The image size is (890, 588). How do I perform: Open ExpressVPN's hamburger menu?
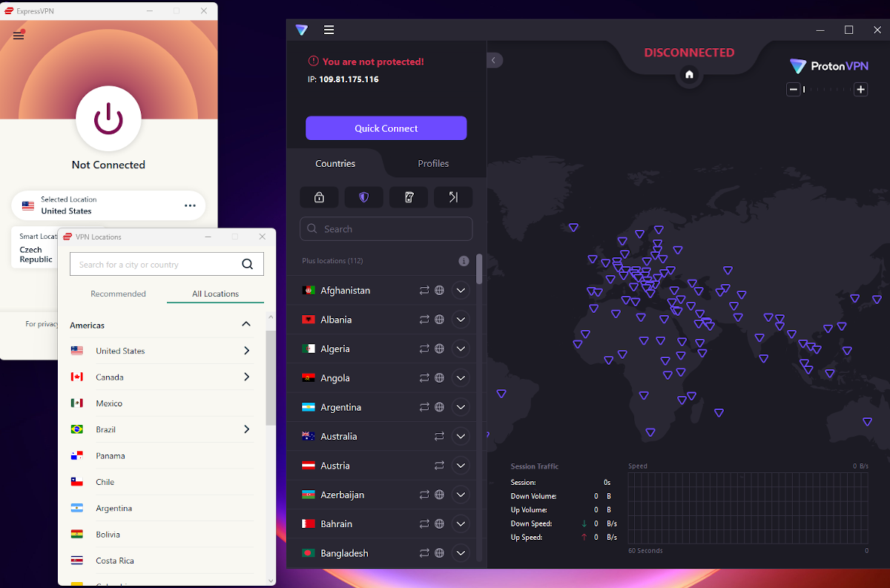pyautogui.click(x=18, y=35)
